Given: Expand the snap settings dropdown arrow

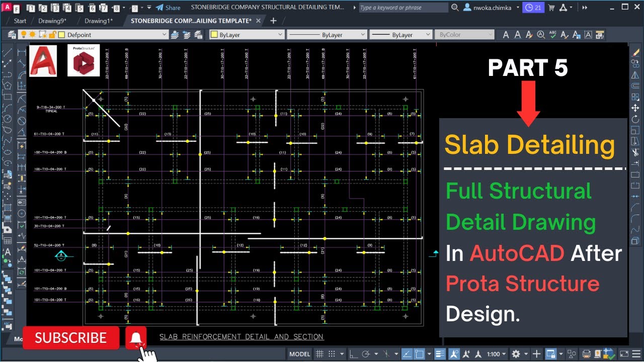Looking at the screenshot, I should tap(342, 354).
